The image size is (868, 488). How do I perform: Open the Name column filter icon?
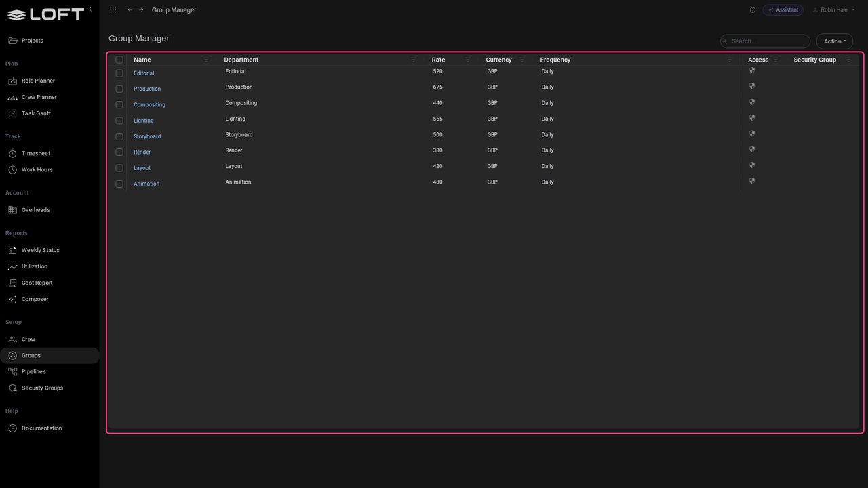pos(206,60)
